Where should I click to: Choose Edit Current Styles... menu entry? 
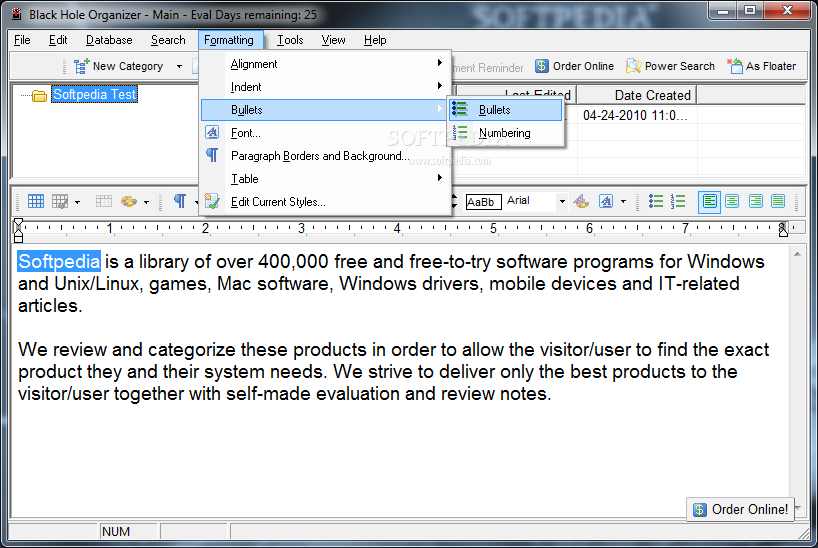326,201
